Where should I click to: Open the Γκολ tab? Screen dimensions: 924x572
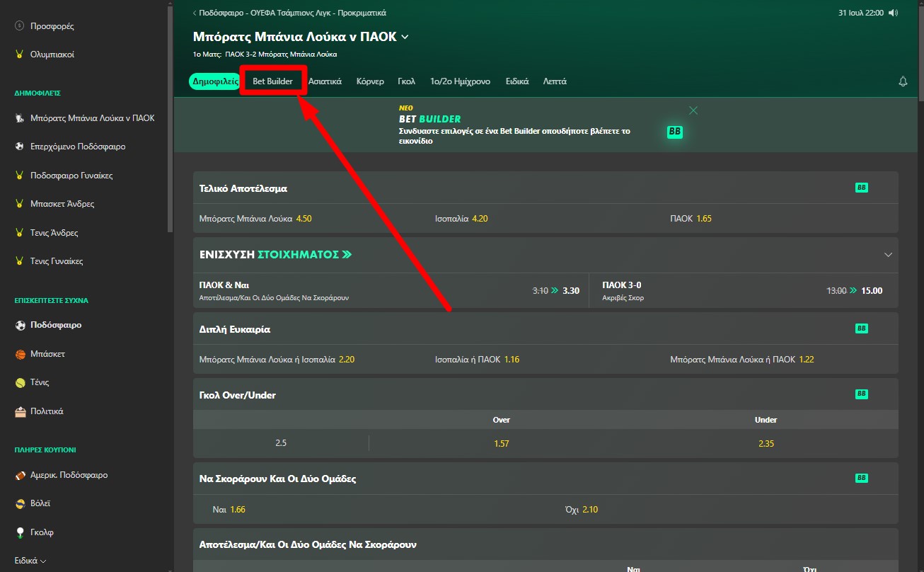(406, 81)
